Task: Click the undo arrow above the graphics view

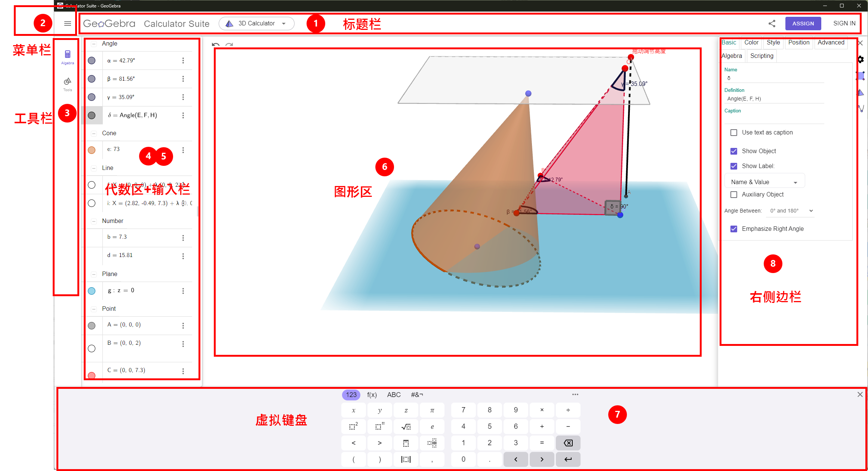Action: point(215,44)
